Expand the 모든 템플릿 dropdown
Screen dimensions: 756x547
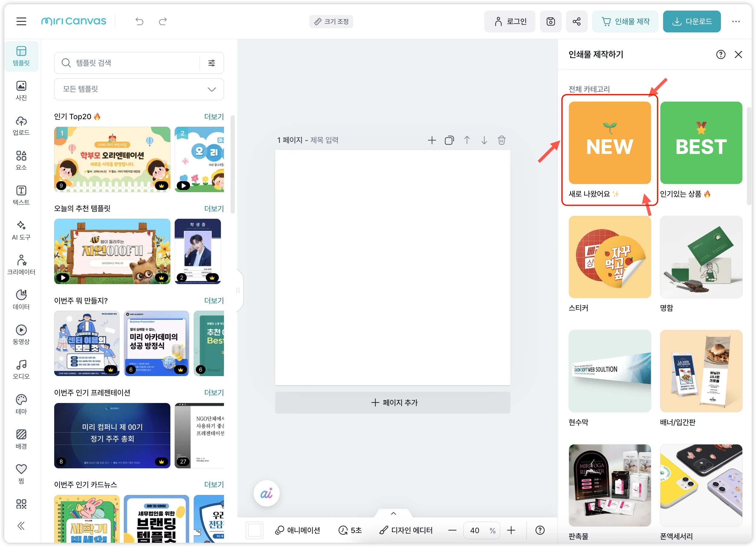pyautogui.click(x=139, y=89)
